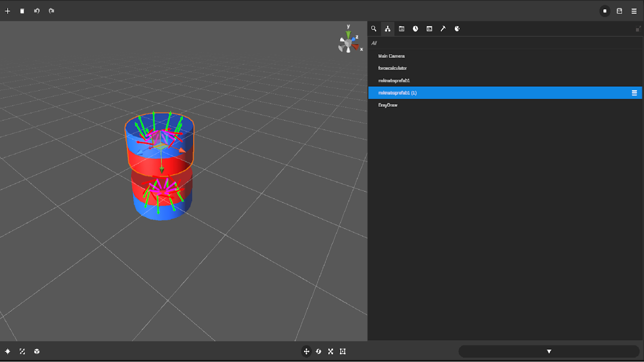This screenshot has height=362, width=644.
Task: Open the hammer tools tab
Action: pos(443,29)
